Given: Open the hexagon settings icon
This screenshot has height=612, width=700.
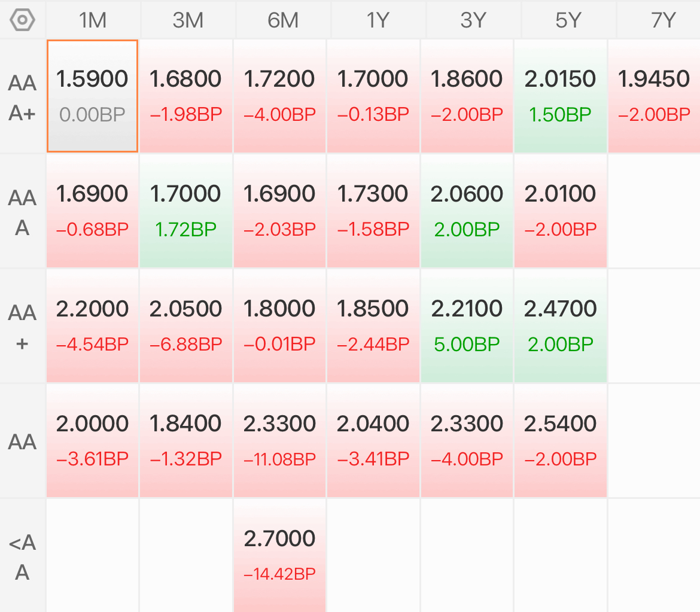Looking at the screenshot, I should (x=22, y=20).
